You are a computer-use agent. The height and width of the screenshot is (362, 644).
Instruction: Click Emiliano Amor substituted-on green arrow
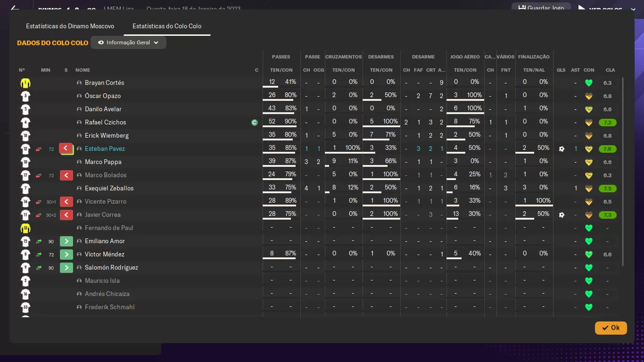tap(66, 241)
